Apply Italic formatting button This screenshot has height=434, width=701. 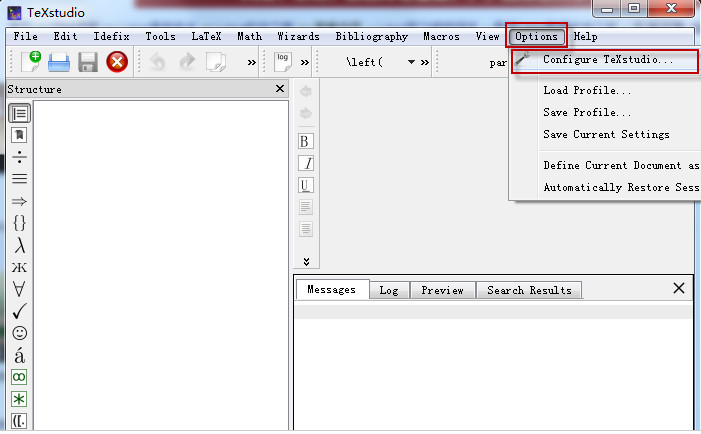coord(306,163)
